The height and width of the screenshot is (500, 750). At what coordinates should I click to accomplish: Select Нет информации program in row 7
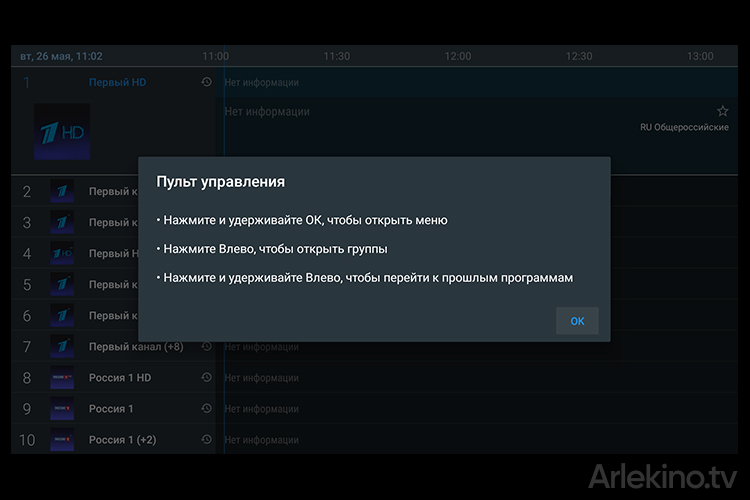point(261,346)
